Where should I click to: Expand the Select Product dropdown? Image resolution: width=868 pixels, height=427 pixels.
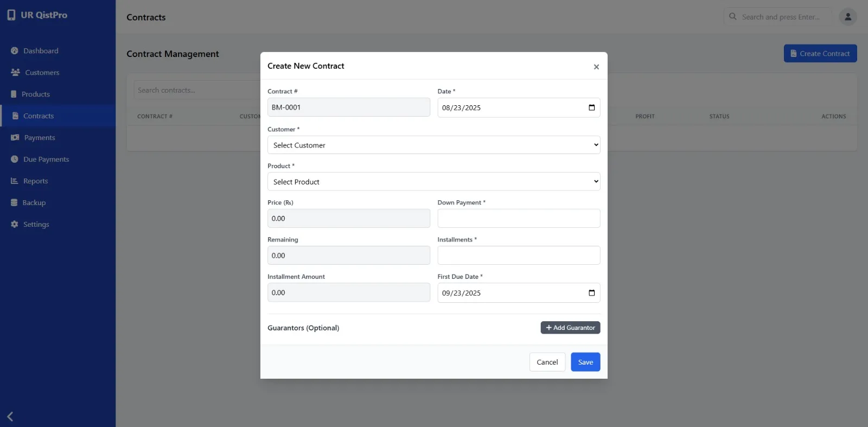click(x=433, y=182)
